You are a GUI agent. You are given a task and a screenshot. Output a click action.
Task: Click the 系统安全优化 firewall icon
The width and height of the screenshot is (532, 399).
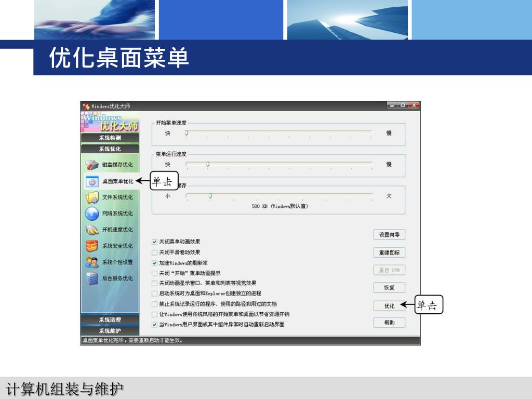pyautogui.click(x=92, y=246)
